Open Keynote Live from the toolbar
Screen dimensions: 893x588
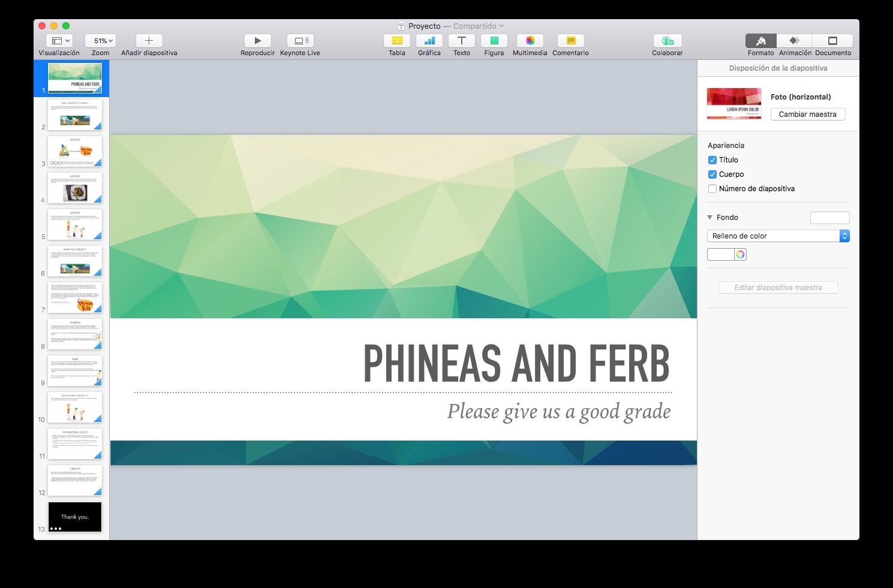click(x=300, y=41)
